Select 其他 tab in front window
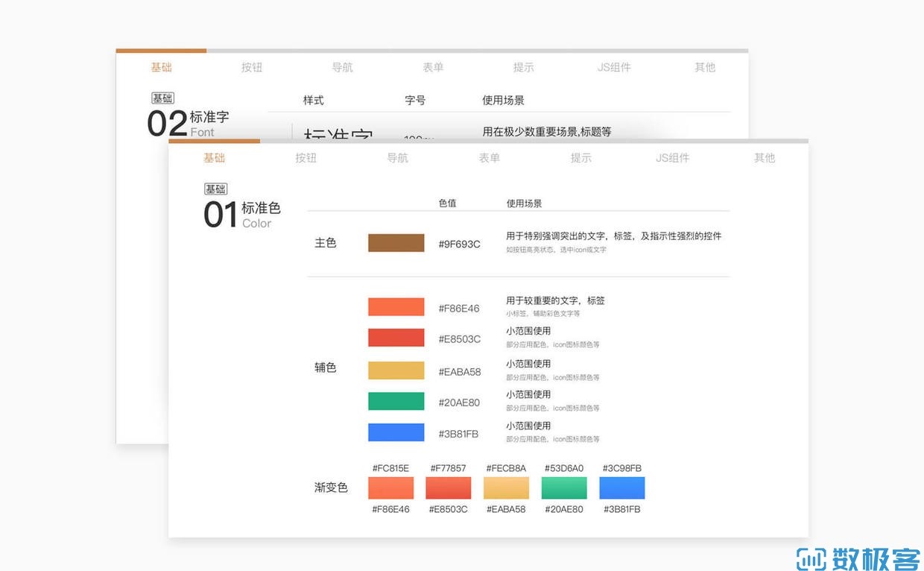 [x=765, y=158]
